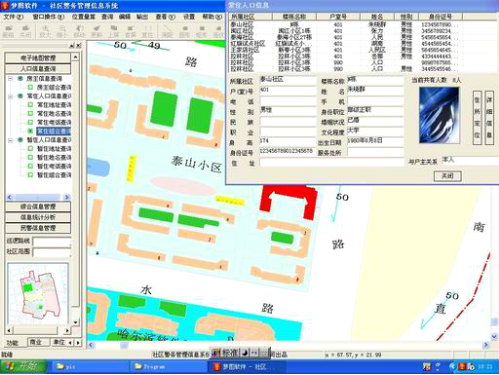Click the 关闭 button in resident info dialog
The height and width of the screenshot is (375, 499).
tap(447, 176)
